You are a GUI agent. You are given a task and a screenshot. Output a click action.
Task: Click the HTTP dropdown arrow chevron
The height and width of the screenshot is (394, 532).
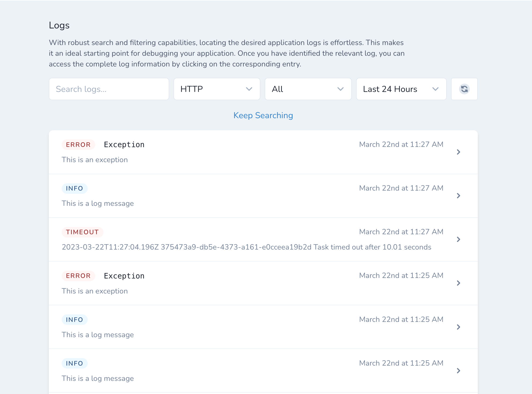coord(249,89)
